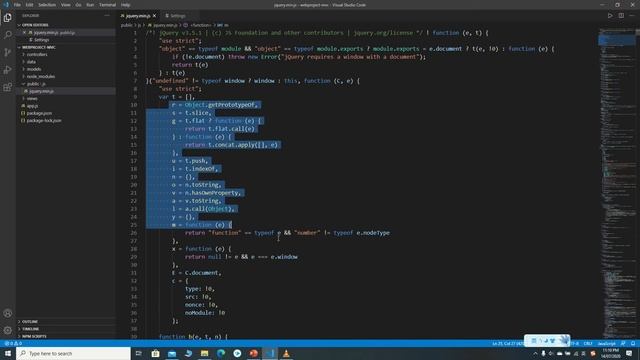Click the jquery.min.js breadcrumb segment
The height and width of the screenshot is (360, 640).
coord(165,25)
